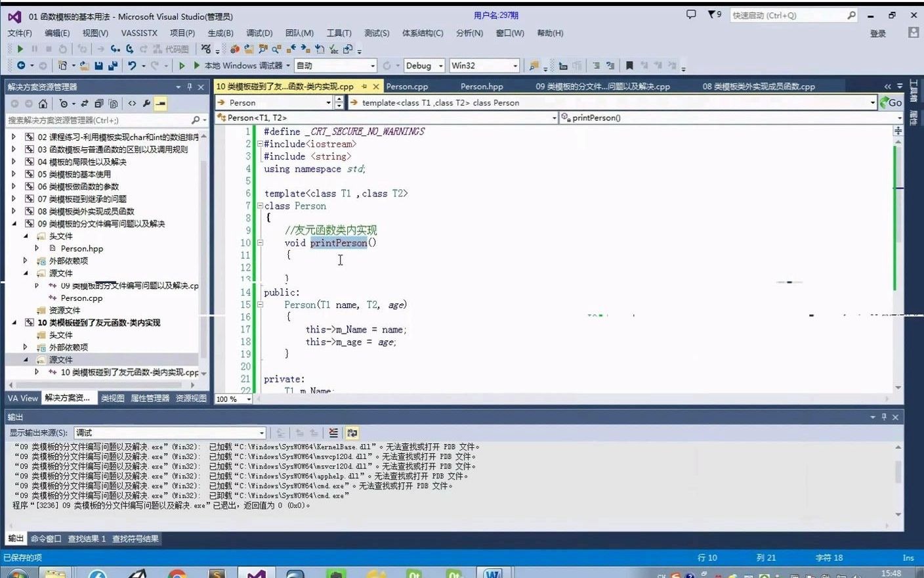Screen dimensions: 924x578
Task: Click the Clear All icon in the Output panel
Action: (333, 433)
